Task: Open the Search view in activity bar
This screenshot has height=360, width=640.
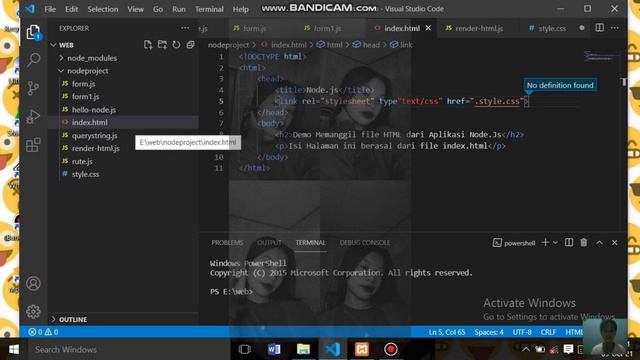Action: click(33, 60)
